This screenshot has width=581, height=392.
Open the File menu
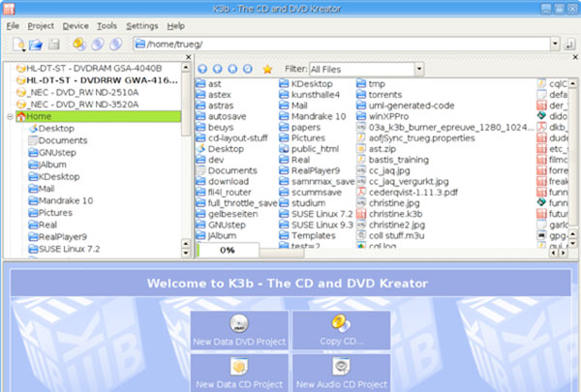coord(13,26)
